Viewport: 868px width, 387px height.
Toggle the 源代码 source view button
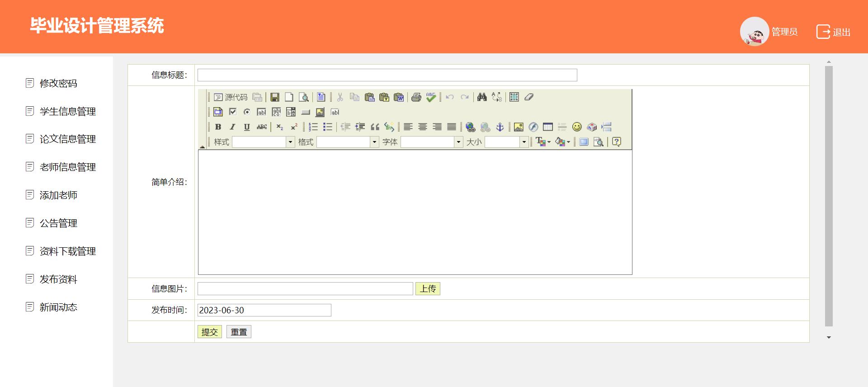pos(231,97)
